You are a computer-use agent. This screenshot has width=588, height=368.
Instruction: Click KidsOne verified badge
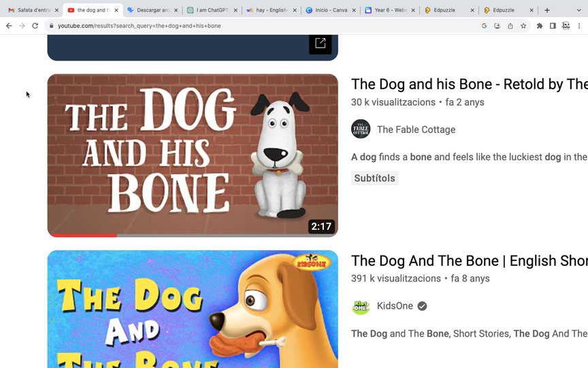coord(422,306)
